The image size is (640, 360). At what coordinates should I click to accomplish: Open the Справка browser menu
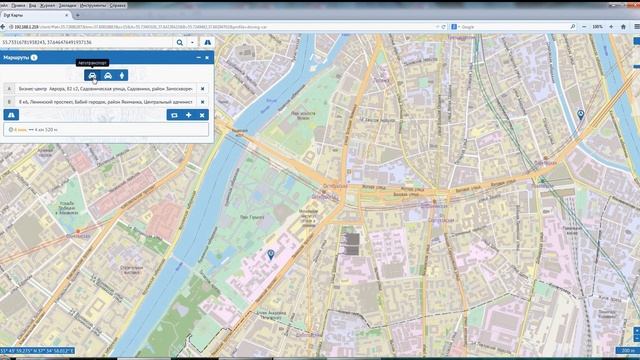pyautogui.click(x=118, y=6)
